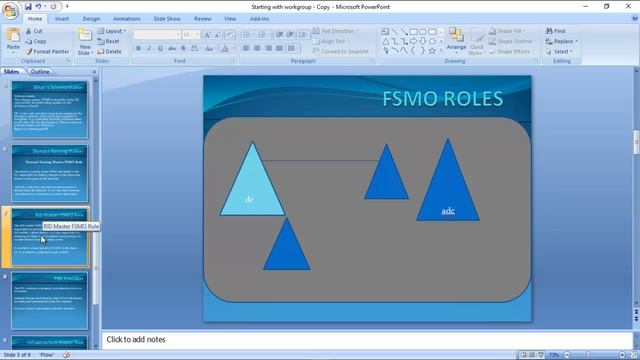Open the font name combo box
The width and height of the screenshot is (640, 360).
(x=157, y=35)
